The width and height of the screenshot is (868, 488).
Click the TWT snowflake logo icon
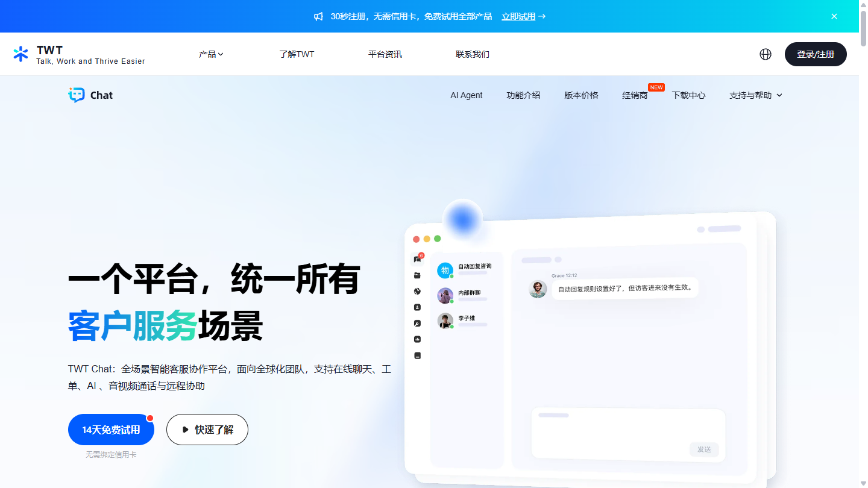click(20, 54)
